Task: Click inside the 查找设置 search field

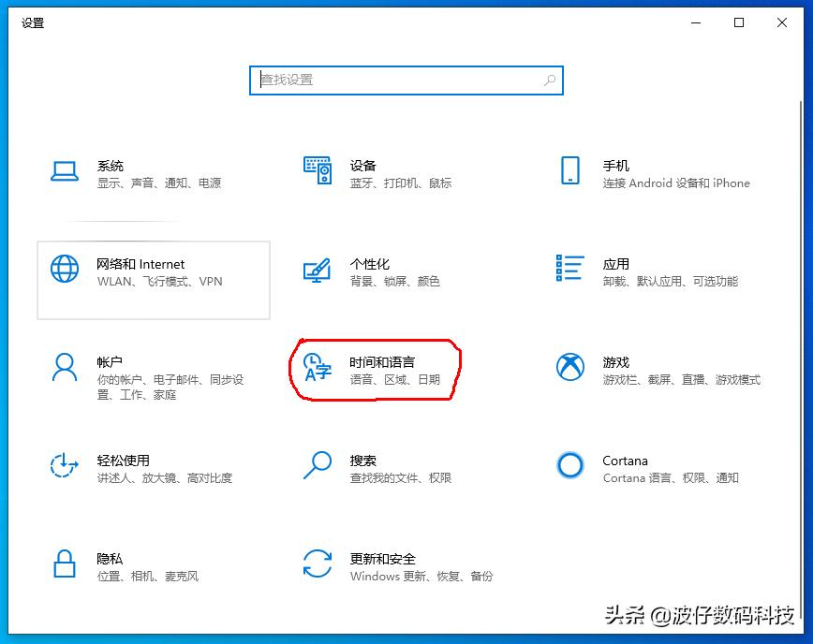Action: 406,80
